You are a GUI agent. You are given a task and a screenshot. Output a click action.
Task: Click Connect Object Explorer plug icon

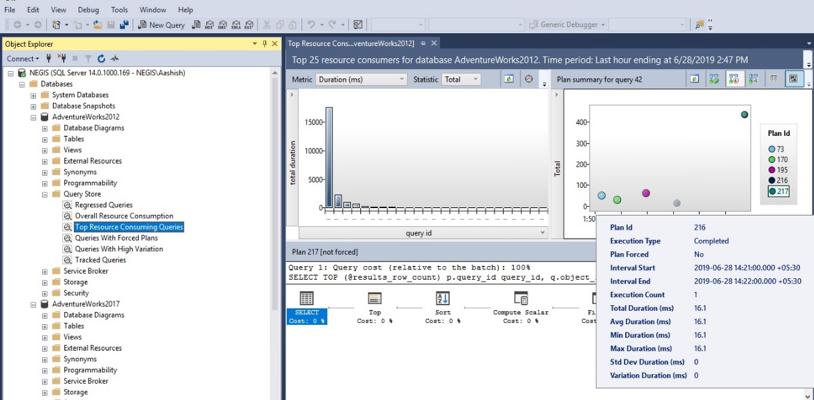pyautogui.click(x=49, y=59)
